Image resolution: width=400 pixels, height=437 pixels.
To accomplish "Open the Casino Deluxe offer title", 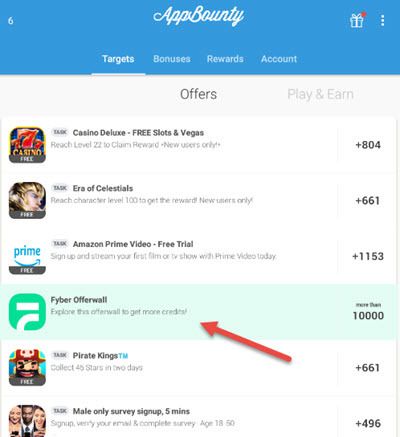I will click(138, 133).
